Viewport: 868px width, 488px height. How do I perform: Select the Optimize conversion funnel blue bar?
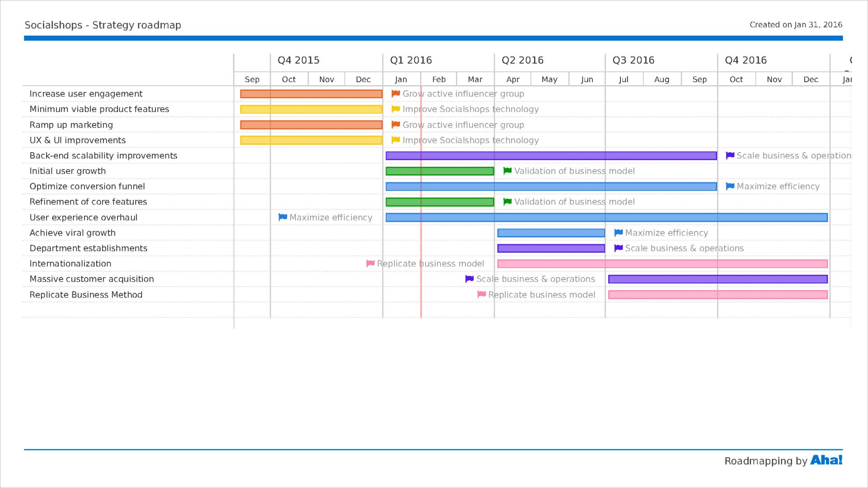coord(551,186)
